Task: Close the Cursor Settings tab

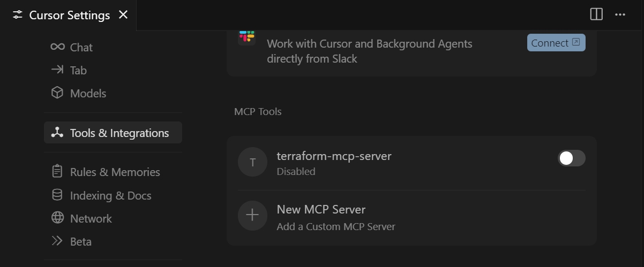Action: (x=123, y=14)
